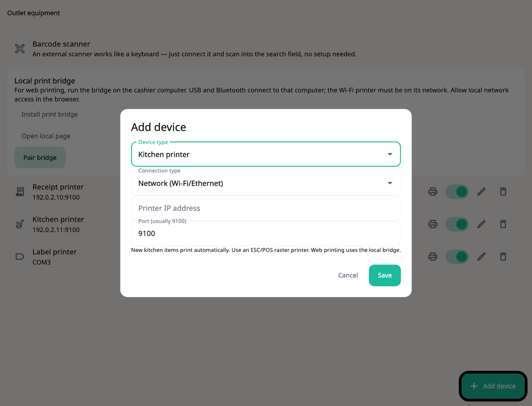
Task: Delete the Receipt printer device
Action: [503, 192]
